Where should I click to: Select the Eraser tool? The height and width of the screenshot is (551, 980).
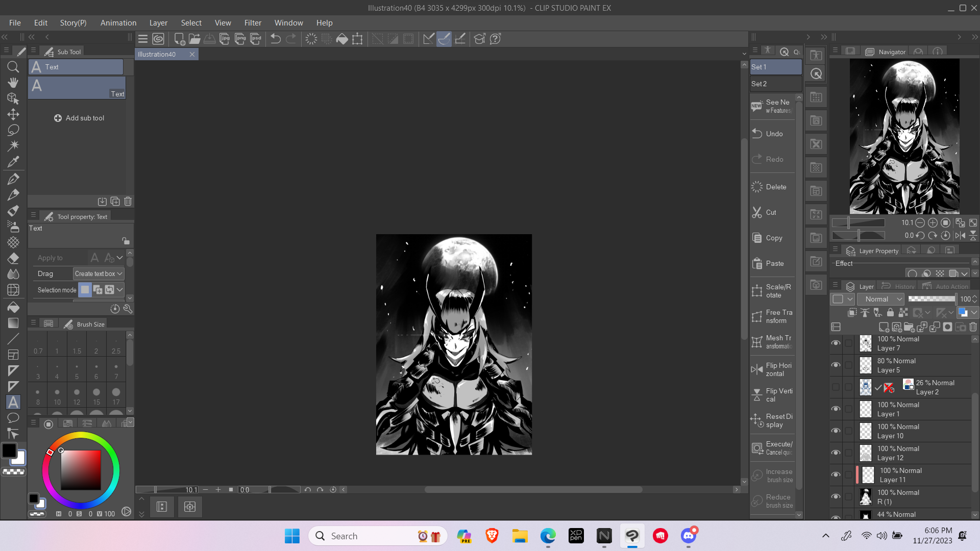click(13, 258)
